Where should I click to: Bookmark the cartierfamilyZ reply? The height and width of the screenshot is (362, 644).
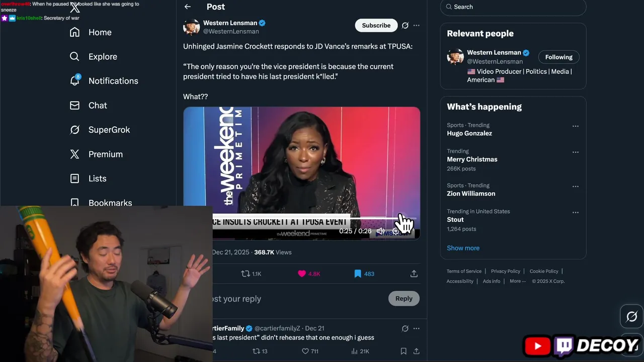(x=403, y=351)
